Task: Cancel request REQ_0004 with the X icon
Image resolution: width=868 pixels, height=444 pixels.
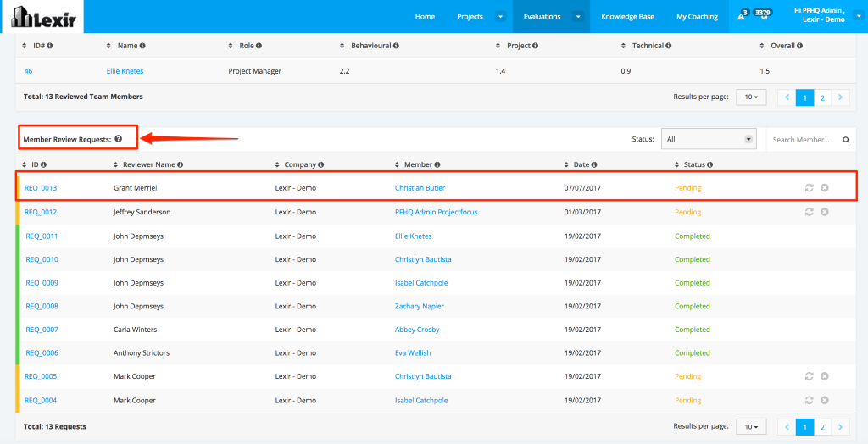Action: coord(824,400)
